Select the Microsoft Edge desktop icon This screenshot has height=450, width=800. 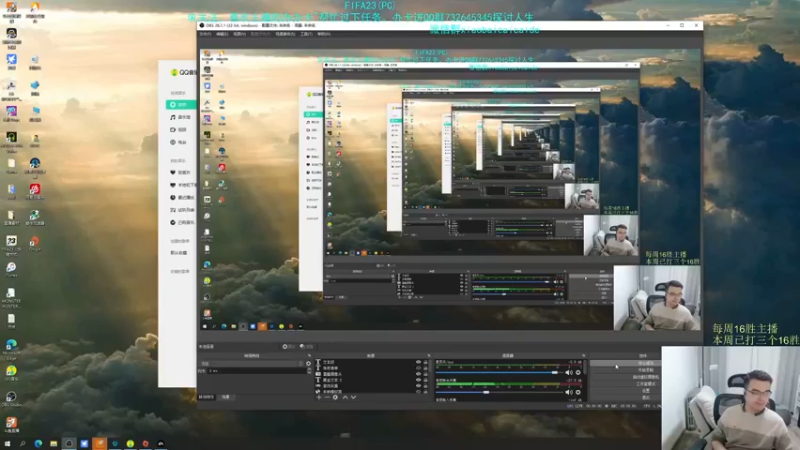(x=11, y=348)
